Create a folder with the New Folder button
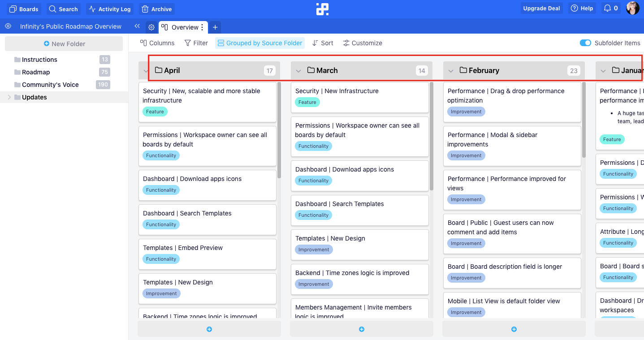Image resolution: width=644 pixels, height=340 pixels. (64, 44)
